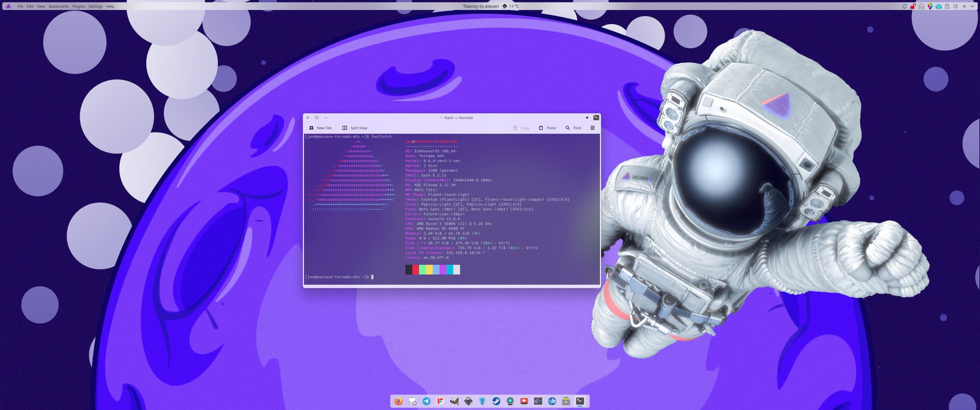This screenshot has width=980, height=410.
Task: Launch Firefox from the dock
Action: pos(399,401)
